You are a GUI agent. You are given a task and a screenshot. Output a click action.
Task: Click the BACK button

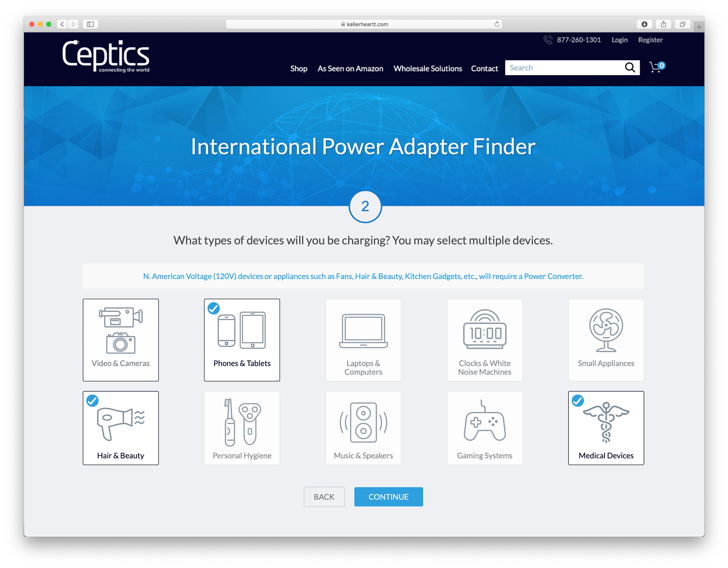(324, 496)
